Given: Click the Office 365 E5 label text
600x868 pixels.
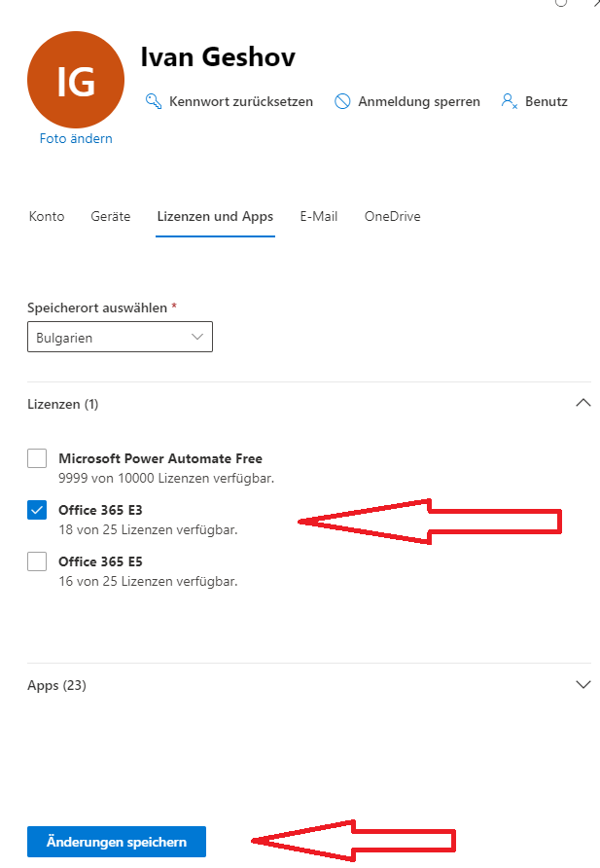Looking at the screenshot, I should pyautogui.click(x=100, y=561).
